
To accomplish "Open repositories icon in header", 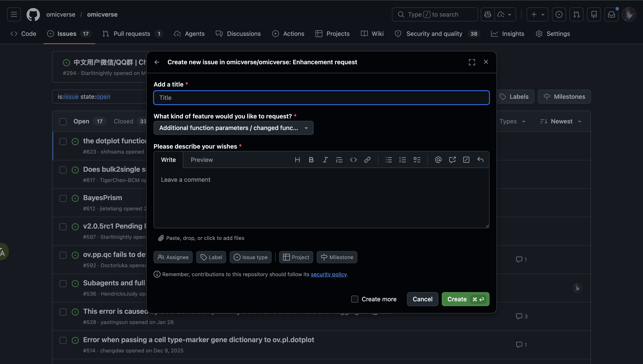I will (x=594, y=14).
